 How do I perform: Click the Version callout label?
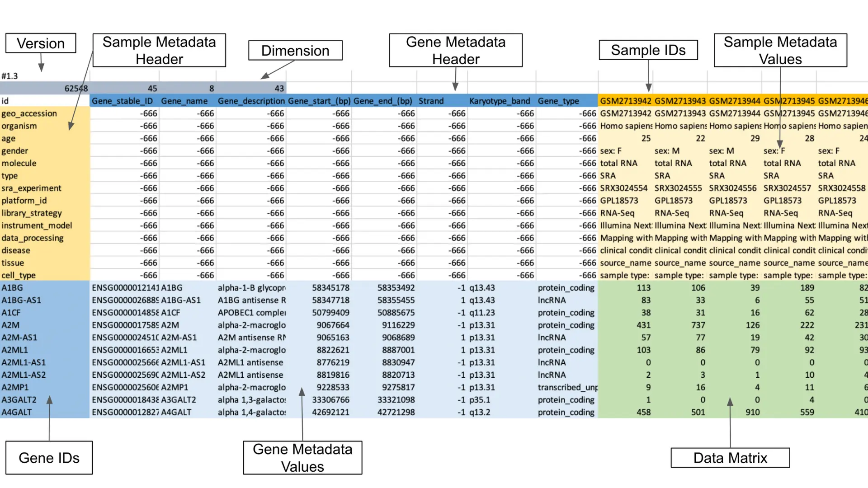coord(40,43)
